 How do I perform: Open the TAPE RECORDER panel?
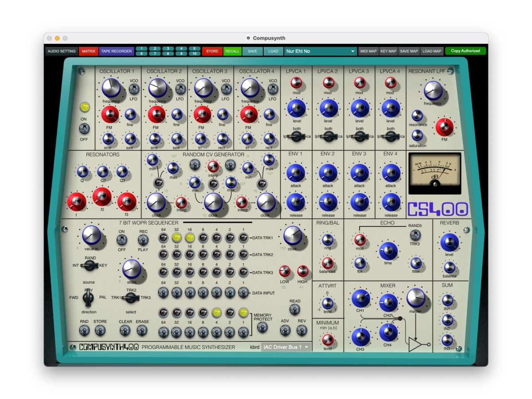tap(117, 51)
